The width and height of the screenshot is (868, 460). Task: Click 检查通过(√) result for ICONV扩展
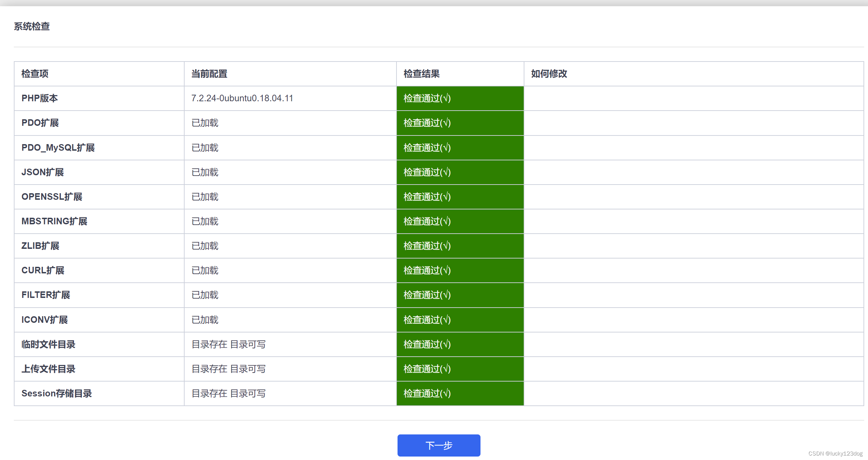tap(460, 320)
